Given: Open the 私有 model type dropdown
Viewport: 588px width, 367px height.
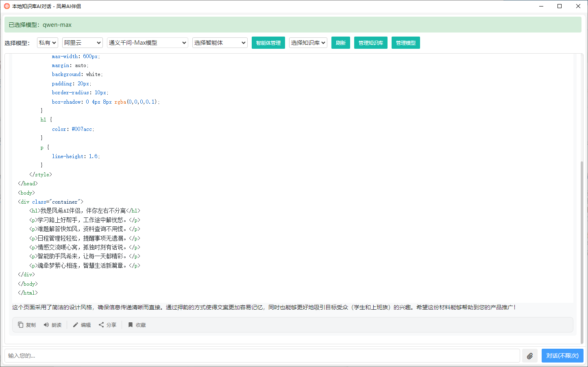Looking at the screenshot, I should [x=48, y=43].
